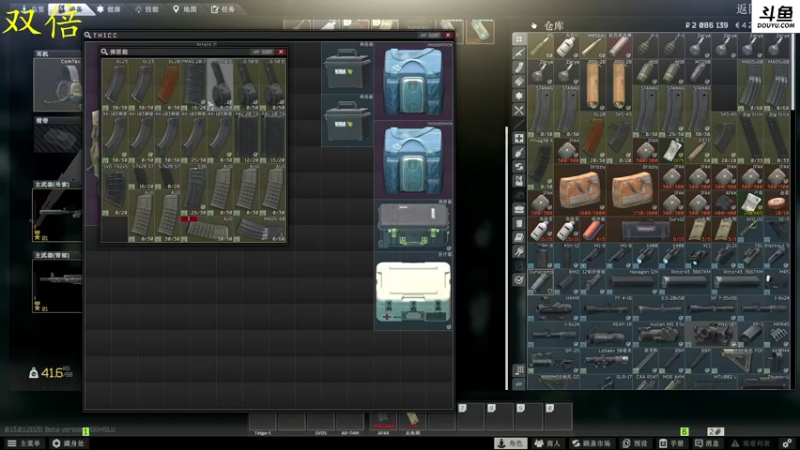The width and height of the screenshot is (800, 450).
Task: Select the checkmark filter icon in stash sidebar
Action: 519,280
